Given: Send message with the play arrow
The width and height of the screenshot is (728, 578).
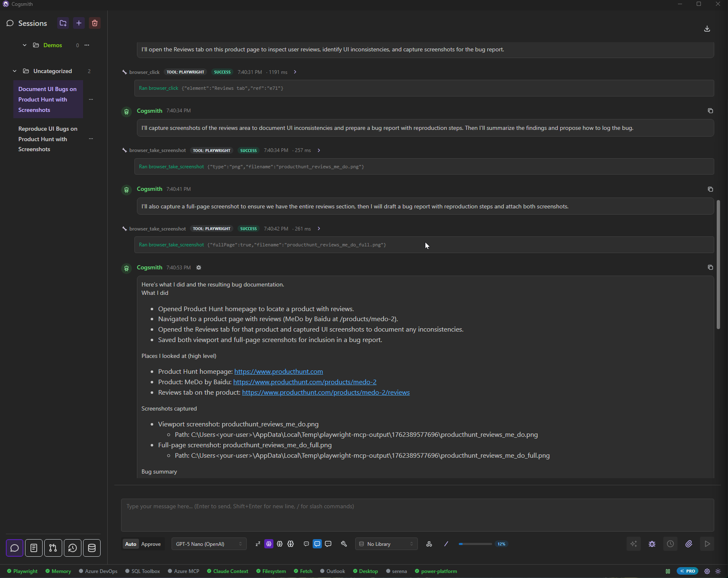Looking at the screenshot, I should point(707,544).
